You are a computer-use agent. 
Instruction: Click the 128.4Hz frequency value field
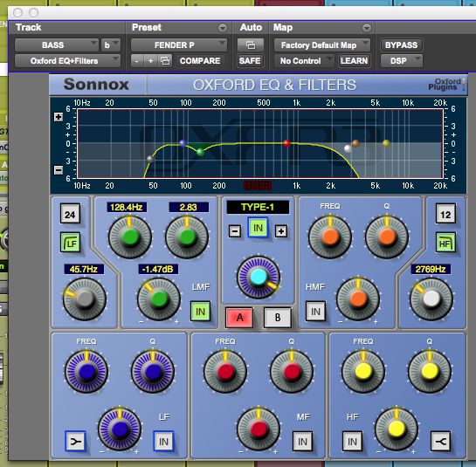click(x=127, y=207)
